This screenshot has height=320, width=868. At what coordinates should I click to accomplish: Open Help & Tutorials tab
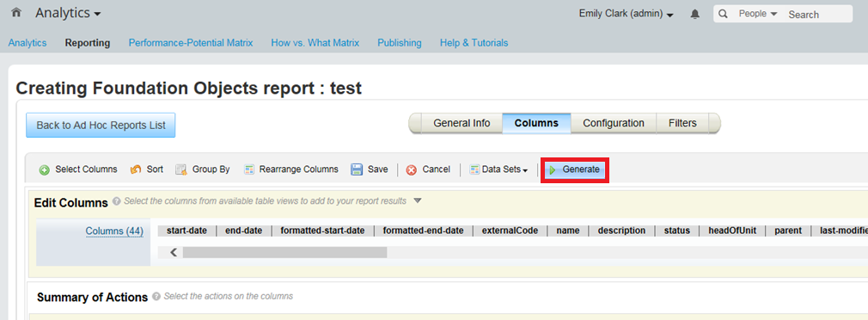474,43
